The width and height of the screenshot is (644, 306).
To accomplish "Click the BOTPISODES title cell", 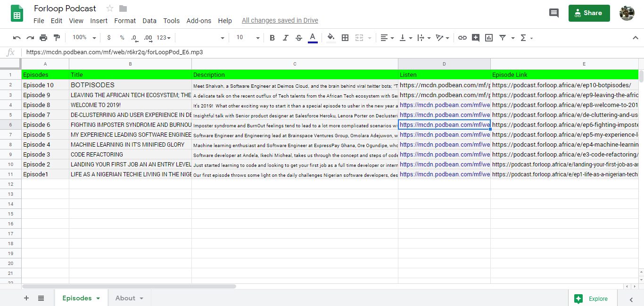I will 130,85.
